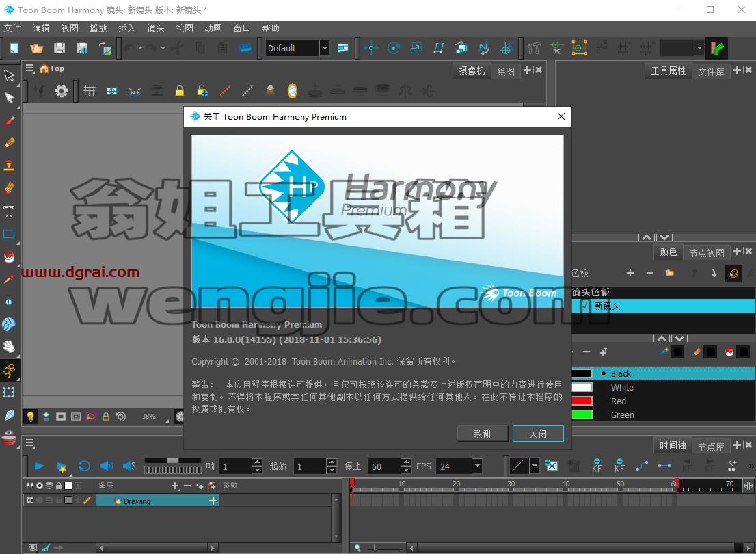756x554 pixels.
Task: Toggle visibility of the Drawing layer
Action: tap(30, 501)
